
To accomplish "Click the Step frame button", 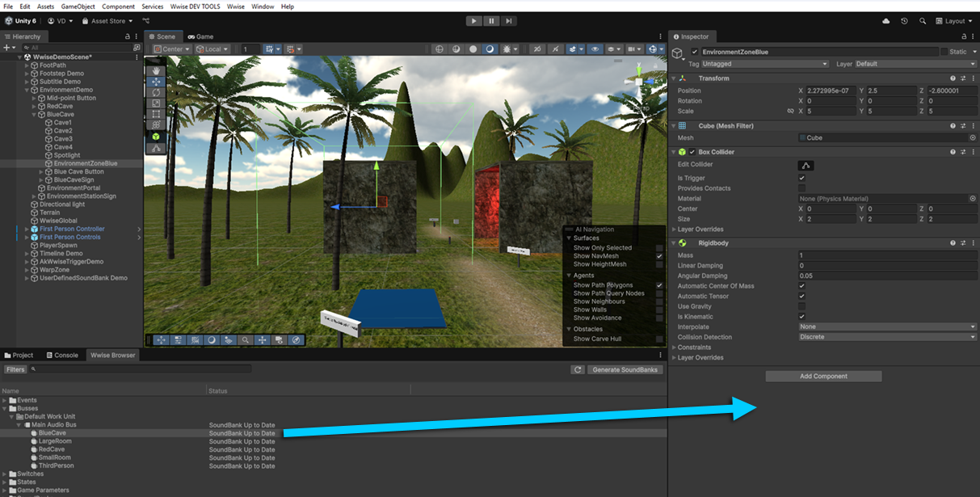I will (x=508, y=21).
